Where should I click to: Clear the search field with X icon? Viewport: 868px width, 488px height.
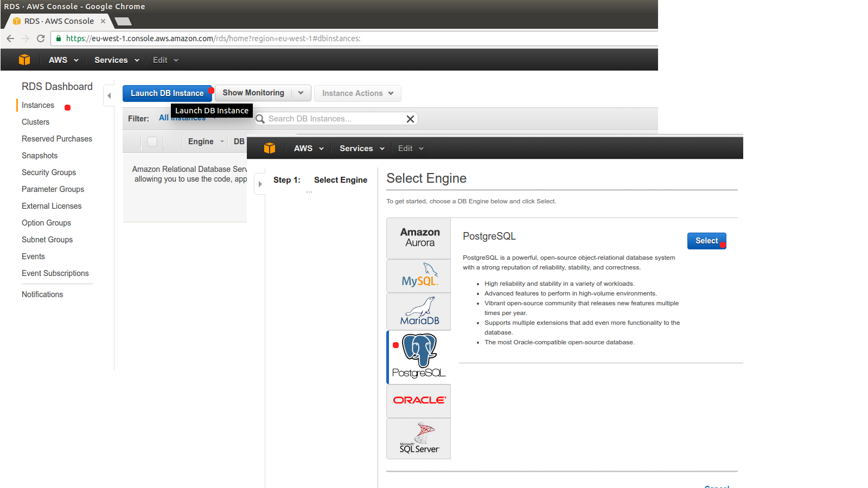click(x=410, y=119)
